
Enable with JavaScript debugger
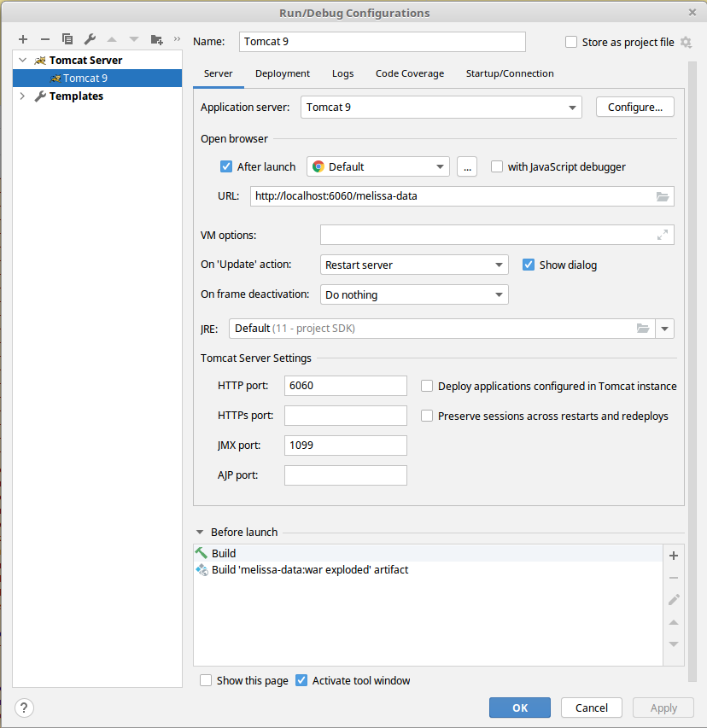click(x=497, y=166)
